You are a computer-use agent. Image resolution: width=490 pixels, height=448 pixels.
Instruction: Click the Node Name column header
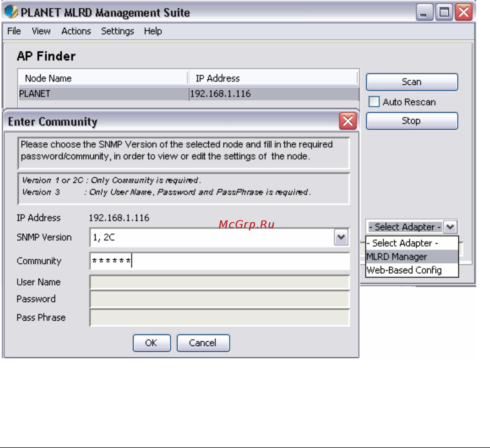103,78
